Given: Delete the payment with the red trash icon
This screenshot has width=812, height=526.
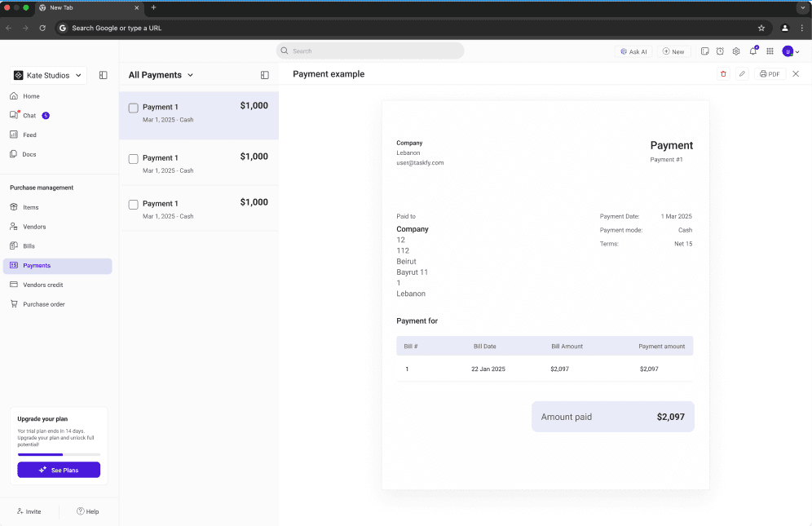Looking at the screenshot, I should (x=723, y=74).
